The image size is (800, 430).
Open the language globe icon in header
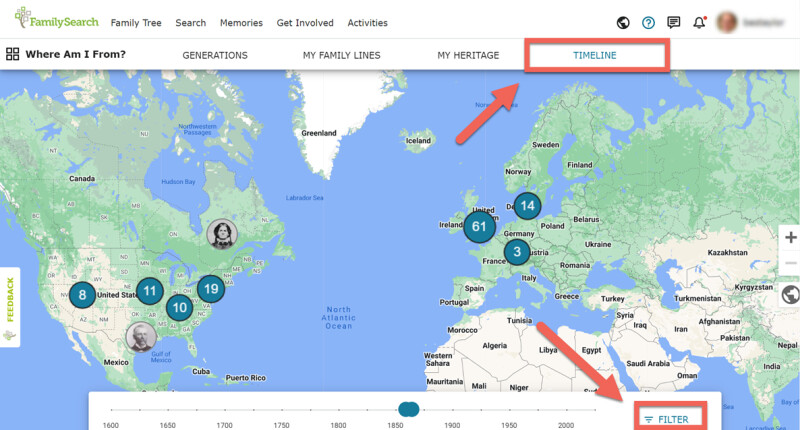tap(623, 22)
